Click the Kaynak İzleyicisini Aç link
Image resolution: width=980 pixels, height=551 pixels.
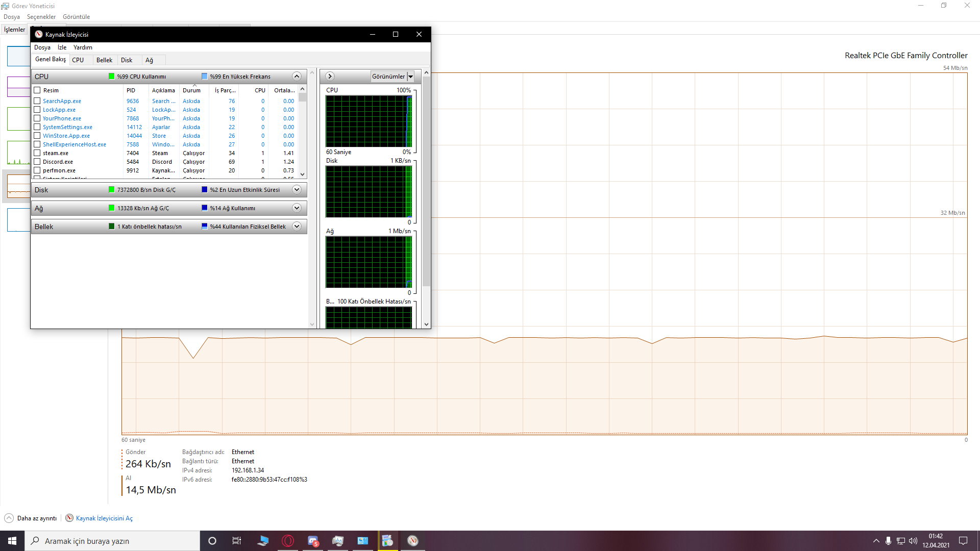104,518
